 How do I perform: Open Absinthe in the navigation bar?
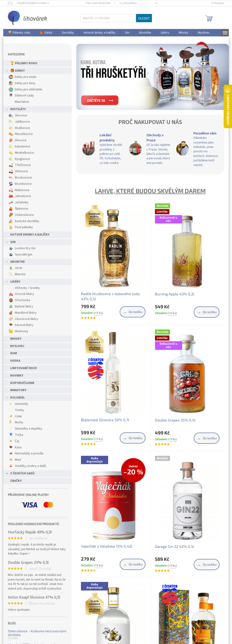(145, 32)
